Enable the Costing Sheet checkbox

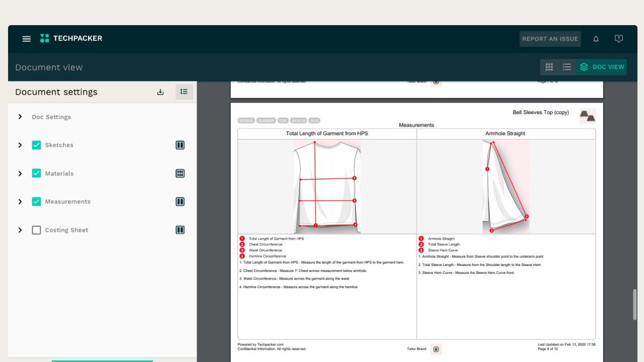point(36,230)
